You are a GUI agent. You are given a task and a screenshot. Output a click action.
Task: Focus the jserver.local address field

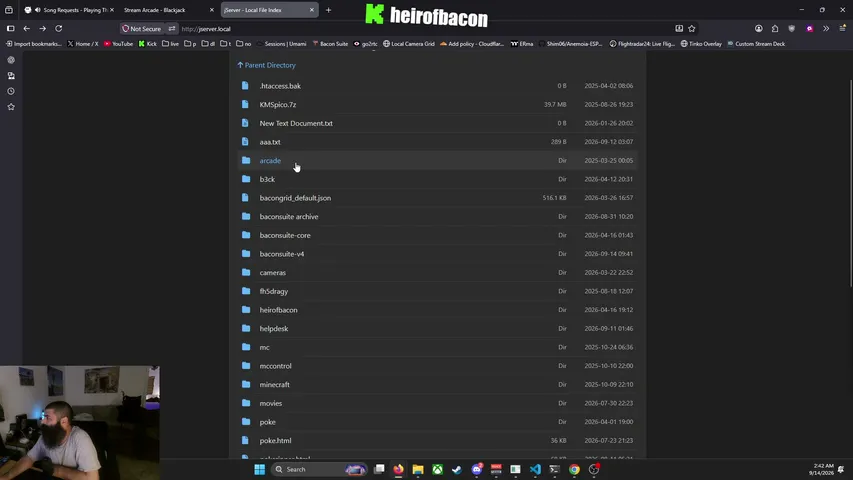point(424,29)
